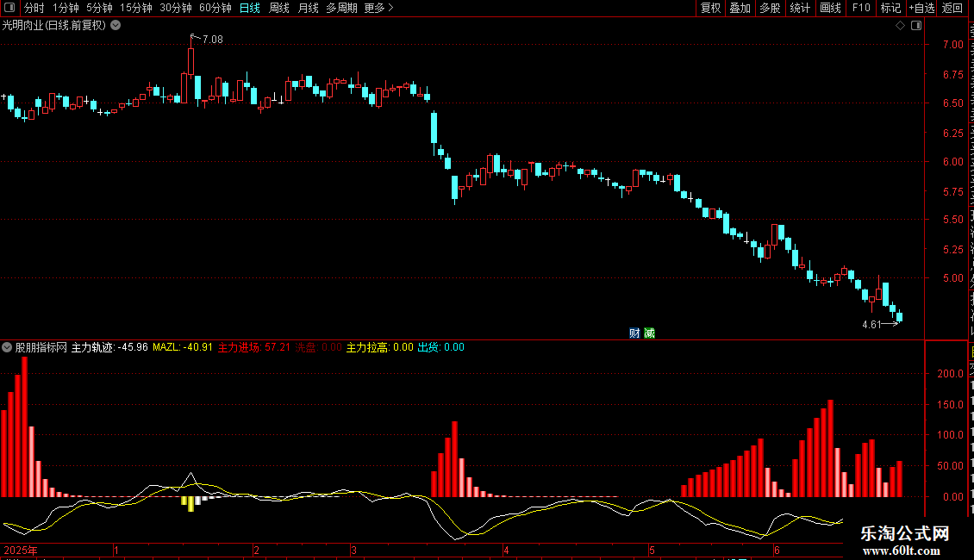Click the 出货: 0.00 indicator value

tap(441, 347)
